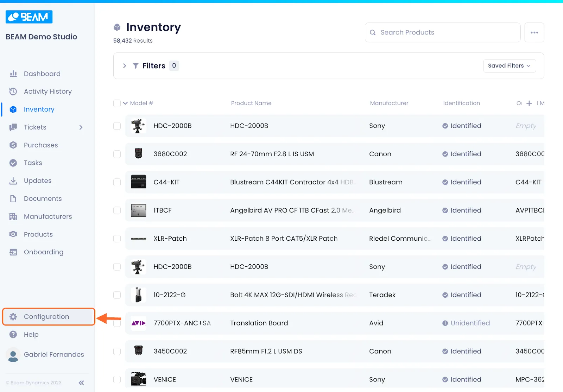This screenshot has height=392, width=563.
Task: Expand the Filters panel chevron
Action: [125, 66]
